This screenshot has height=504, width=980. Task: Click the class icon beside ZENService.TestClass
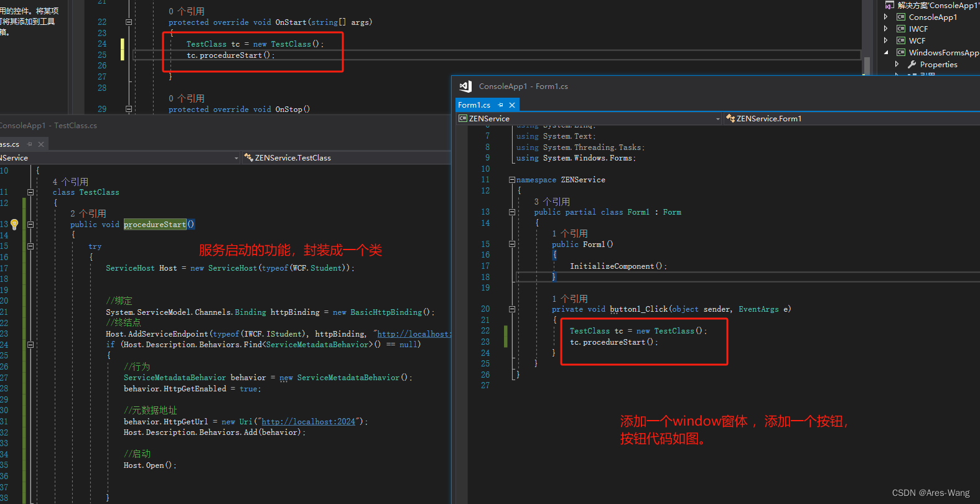(x=248, y=157)
